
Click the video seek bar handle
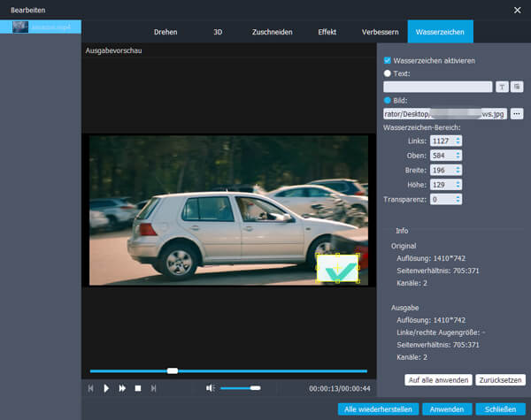(x=173, y=370)
